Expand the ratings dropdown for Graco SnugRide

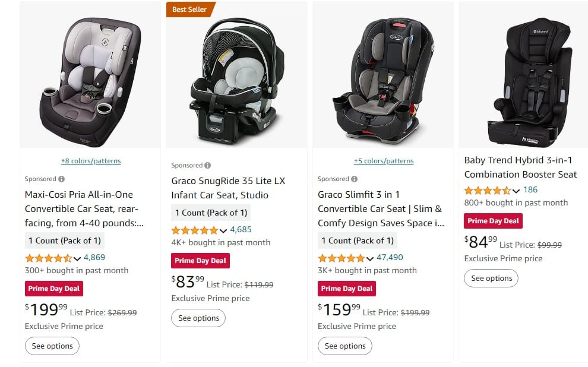coord(223,230)
